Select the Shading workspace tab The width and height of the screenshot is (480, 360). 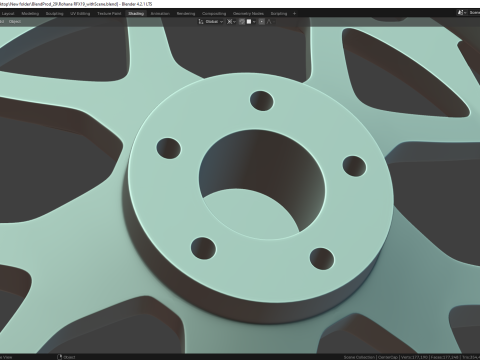136,14
